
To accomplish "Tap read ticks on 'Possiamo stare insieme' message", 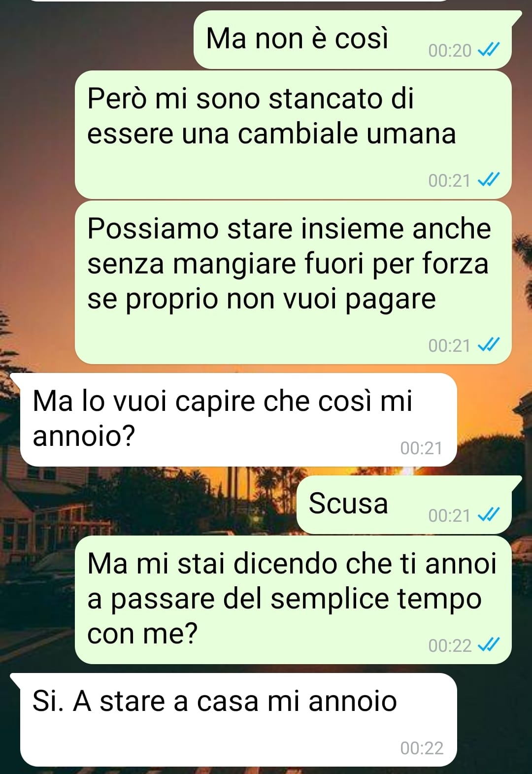I will [x=489, y=345].
